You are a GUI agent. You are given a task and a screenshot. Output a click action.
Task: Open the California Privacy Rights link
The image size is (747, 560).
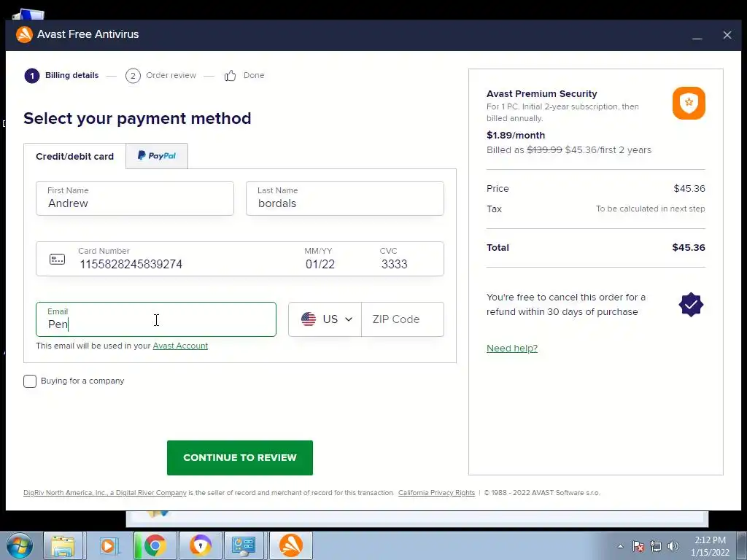click(x=436, y=493)
